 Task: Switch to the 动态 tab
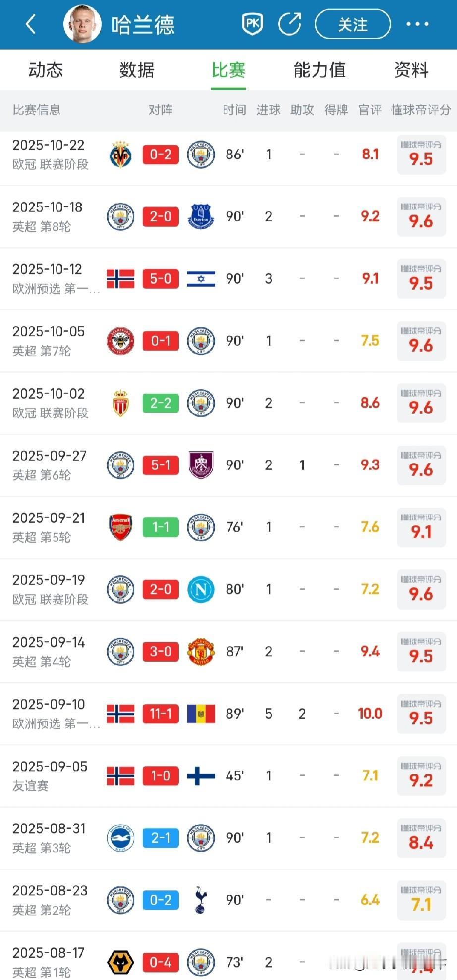point(46,70)
